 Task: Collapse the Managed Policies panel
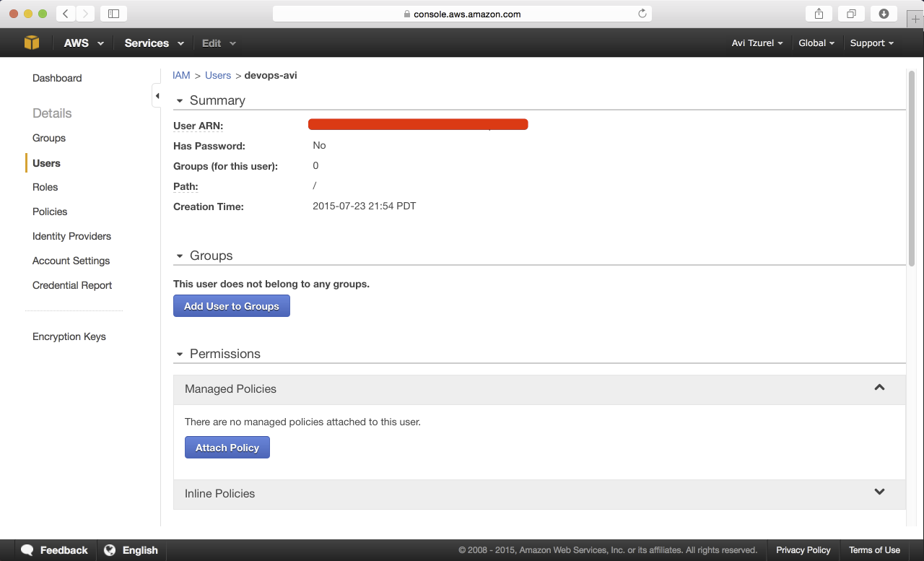pyautogui.click(x=879, y=388)
